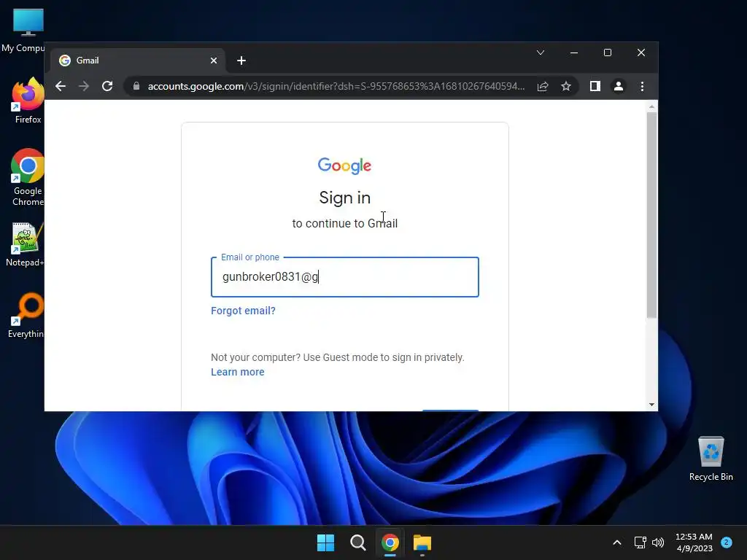Click the scrollbar up arrow
747x560 pixels.
point(651,107)
